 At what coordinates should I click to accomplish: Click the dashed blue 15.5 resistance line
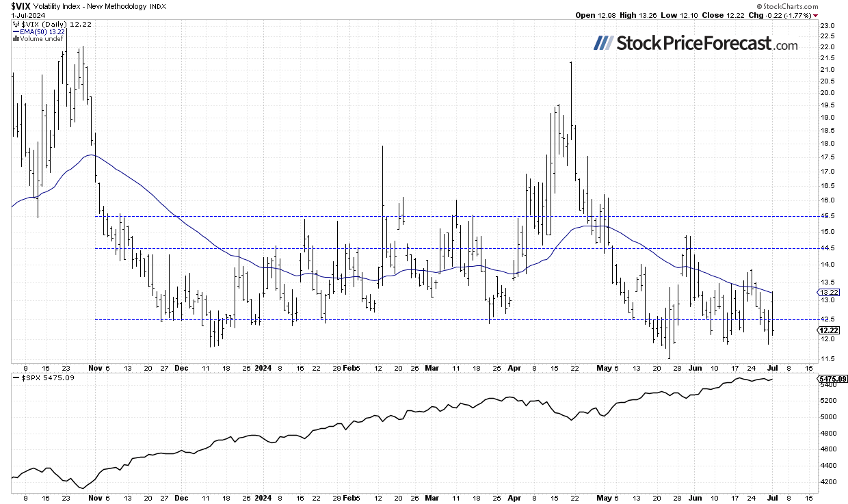[x=410, y=215]
